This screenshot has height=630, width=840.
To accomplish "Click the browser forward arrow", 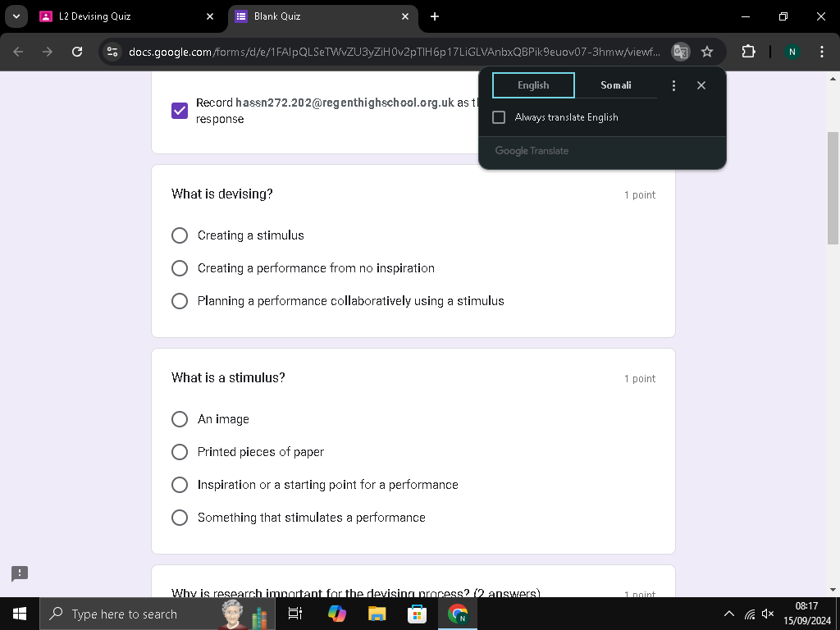I will [47, 52].
